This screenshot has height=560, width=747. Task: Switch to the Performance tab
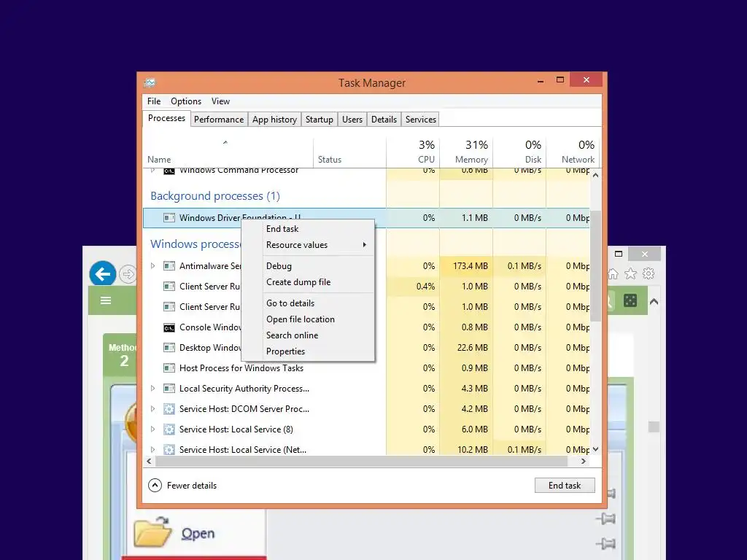[x=219, y=120]
